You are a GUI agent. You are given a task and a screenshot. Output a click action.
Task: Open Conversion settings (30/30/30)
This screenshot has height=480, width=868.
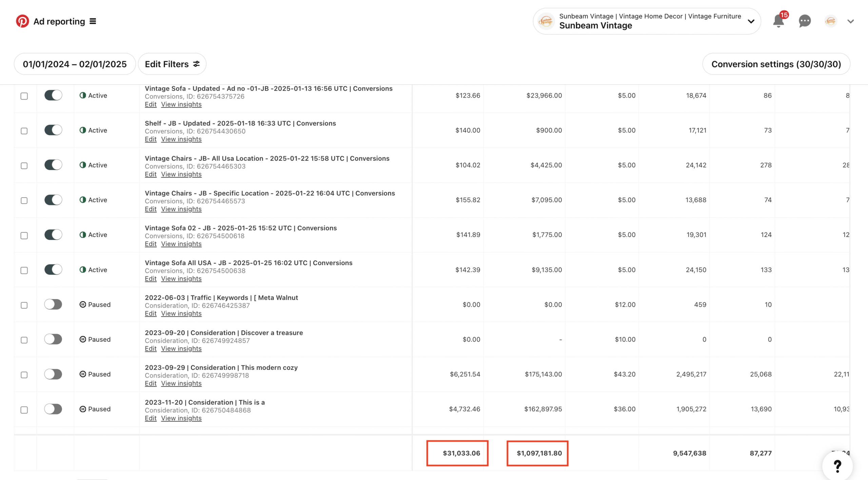point(776,64)
